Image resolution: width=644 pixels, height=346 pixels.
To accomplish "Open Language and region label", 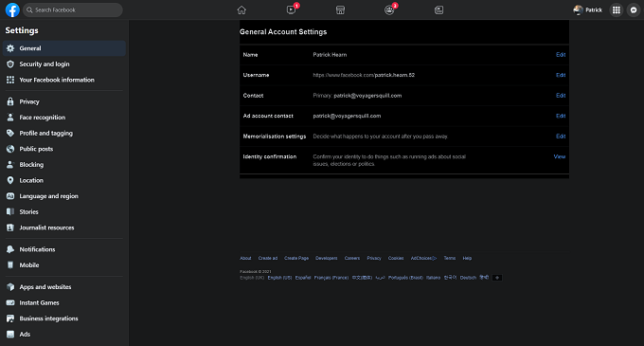I will click(x=48, y=196).
